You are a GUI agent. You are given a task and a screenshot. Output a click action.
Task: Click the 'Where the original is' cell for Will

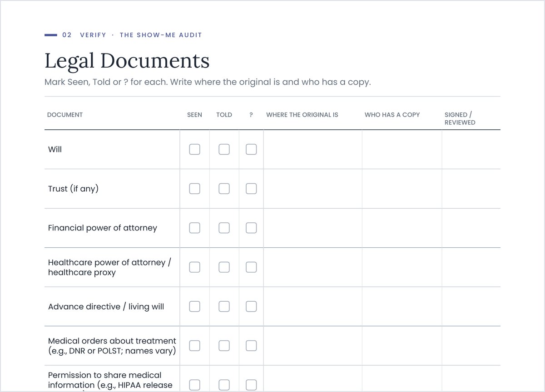point(313,150)
